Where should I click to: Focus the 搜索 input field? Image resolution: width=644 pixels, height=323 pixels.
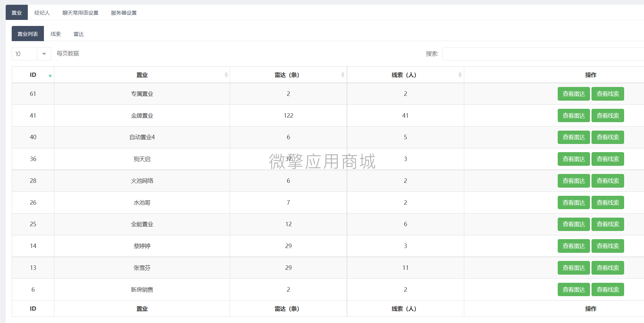(x=543, y=54)
